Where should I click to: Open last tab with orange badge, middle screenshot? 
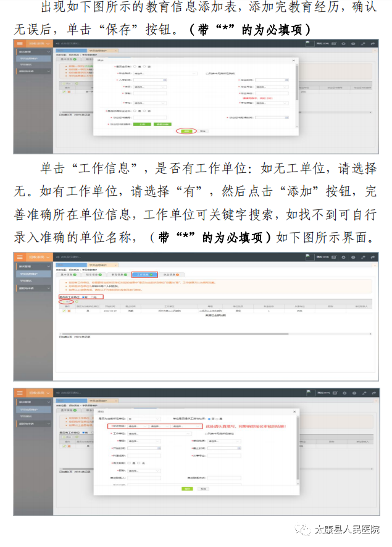pos(171,275)
